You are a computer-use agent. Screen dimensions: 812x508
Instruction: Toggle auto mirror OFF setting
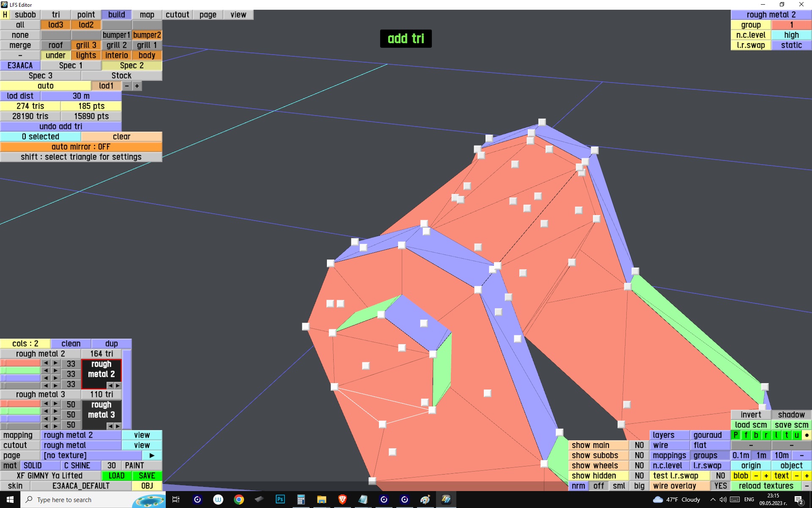coord(81,147)
